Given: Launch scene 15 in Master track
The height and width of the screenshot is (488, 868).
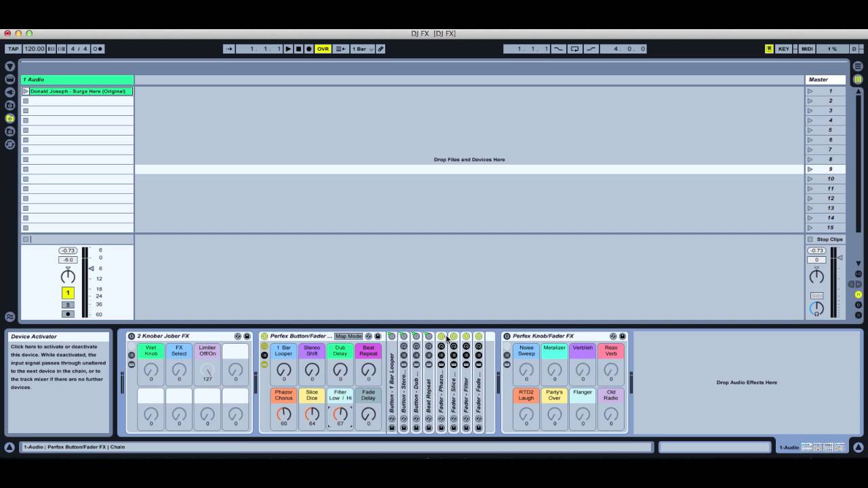Looking at the screenshot, I should (x=810, y=228).
